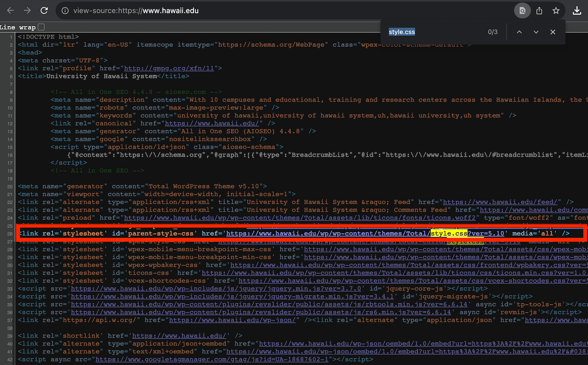The image size is (588, 365).
Task: Jump to next find result
Action: point(536,32)
